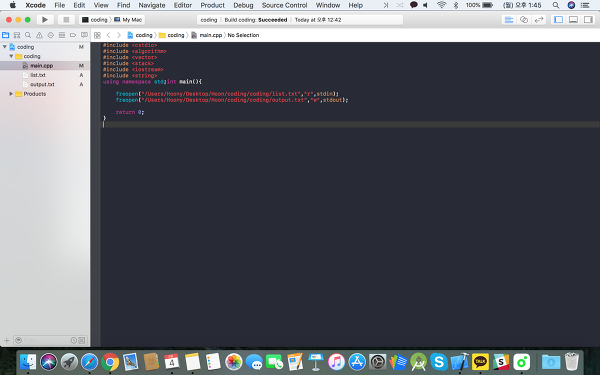The height and width of the screenshot is (375, 600).
Task: Click the return 0 code line
Action: click(130, 112)
